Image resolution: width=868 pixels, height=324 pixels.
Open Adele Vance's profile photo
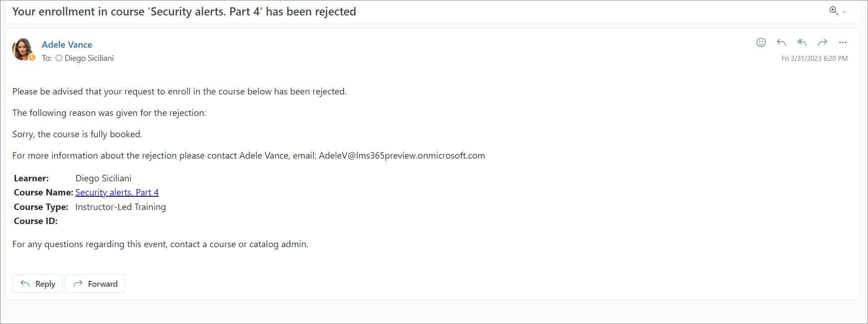tap(22, 49)
